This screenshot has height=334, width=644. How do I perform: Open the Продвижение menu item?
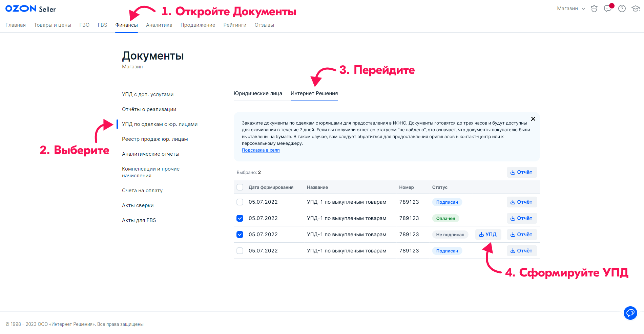click(198, 25)
